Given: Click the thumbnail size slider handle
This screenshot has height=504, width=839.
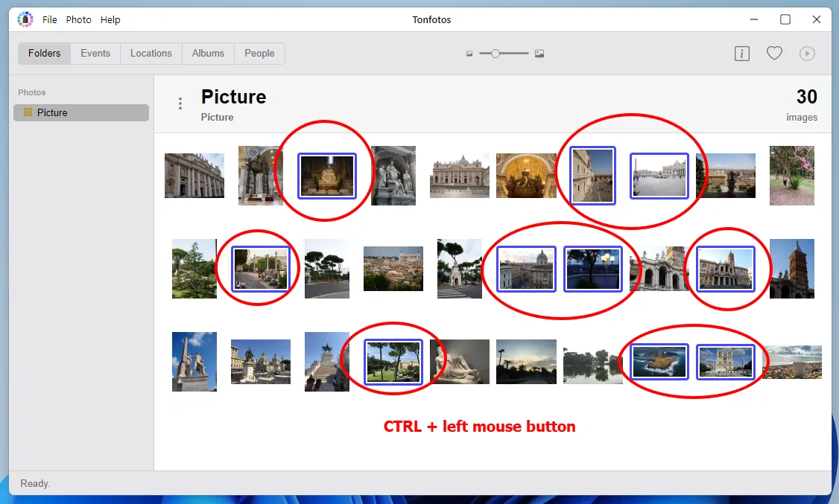Looking at the screenshot, I should coord(496,54).
